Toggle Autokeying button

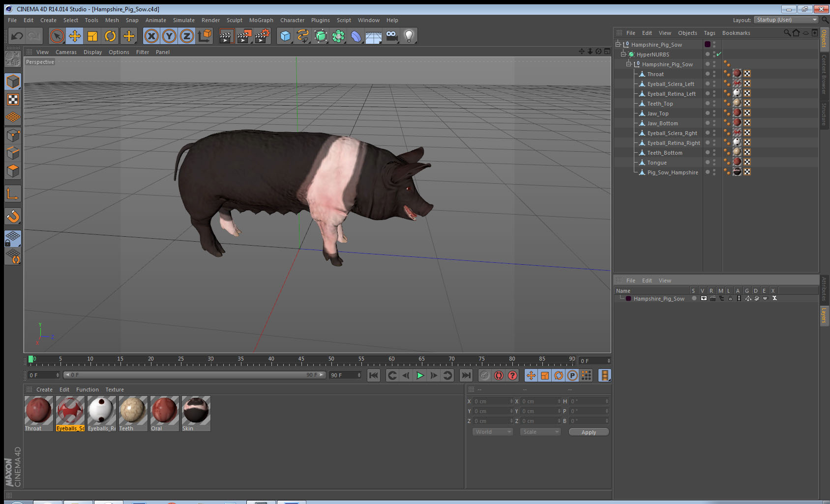[x=499, y=375]
